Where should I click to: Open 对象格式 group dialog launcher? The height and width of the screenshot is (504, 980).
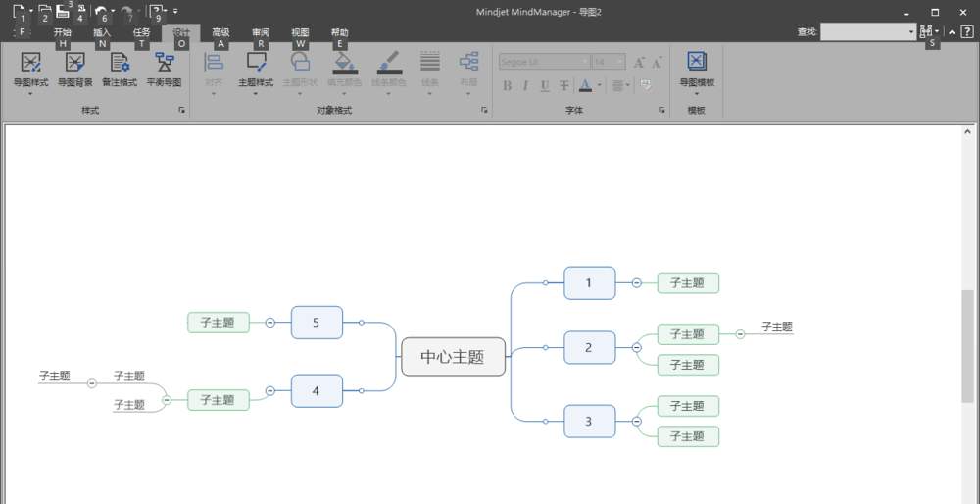(x=484, y=110)
